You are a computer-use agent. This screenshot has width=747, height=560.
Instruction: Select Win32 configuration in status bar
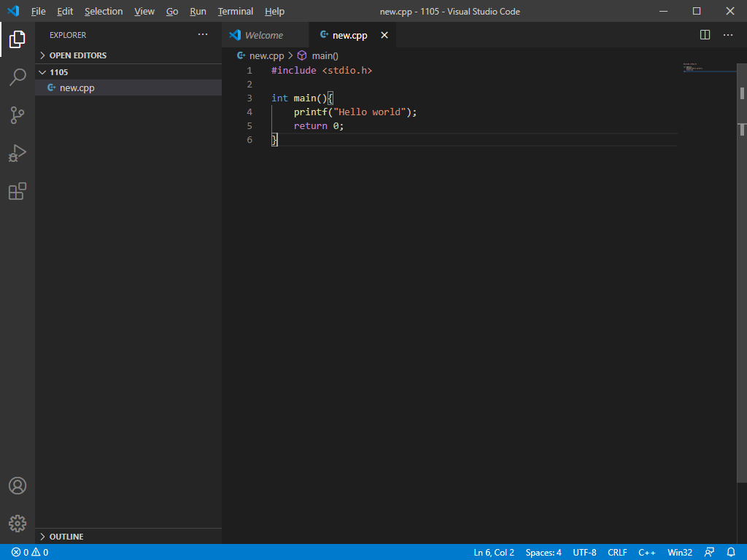click(680, 553)
